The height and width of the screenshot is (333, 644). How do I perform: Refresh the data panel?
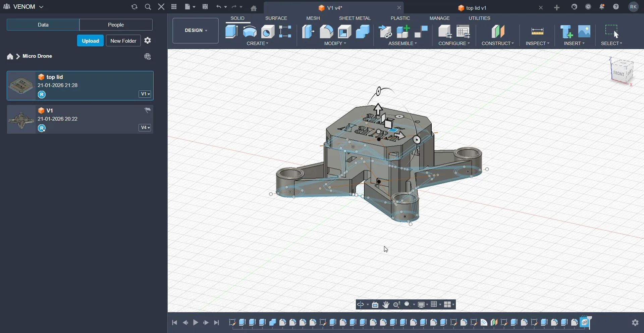[x=135, y=7]
